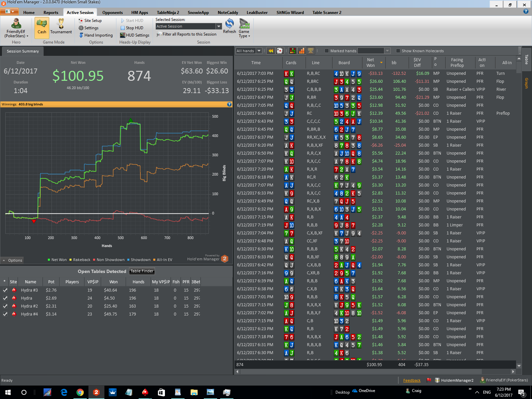The image size is (532, 399).
Task: Open the Settings gear option
Action: 88,28
